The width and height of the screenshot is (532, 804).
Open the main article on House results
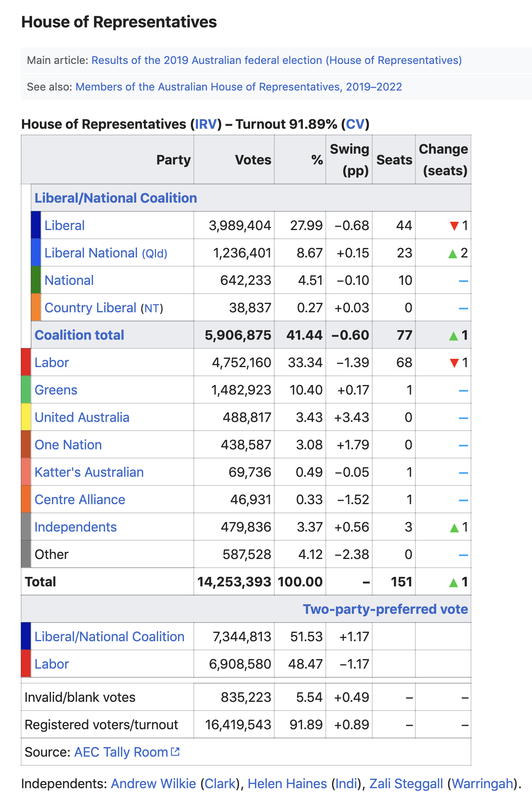(x=276, y=60)
